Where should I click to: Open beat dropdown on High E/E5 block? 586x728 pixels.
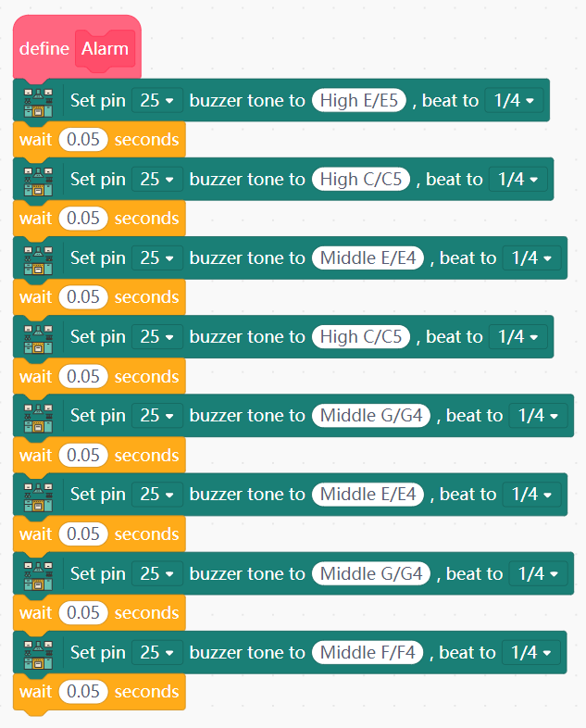pos(514,101)
